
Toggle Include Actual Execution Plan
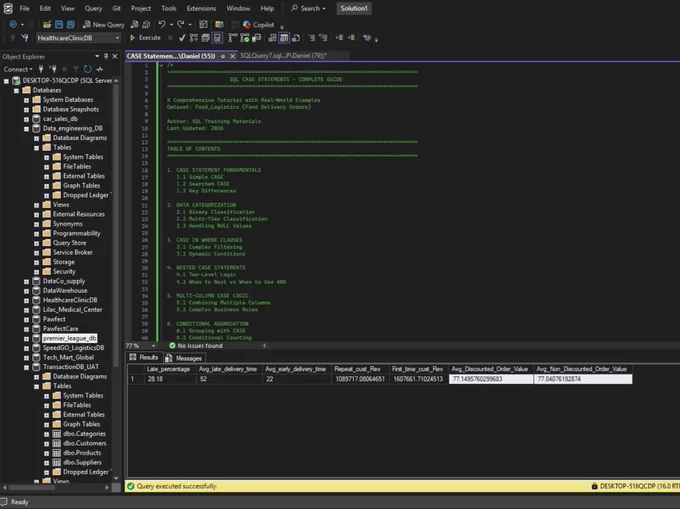(233, 38)
